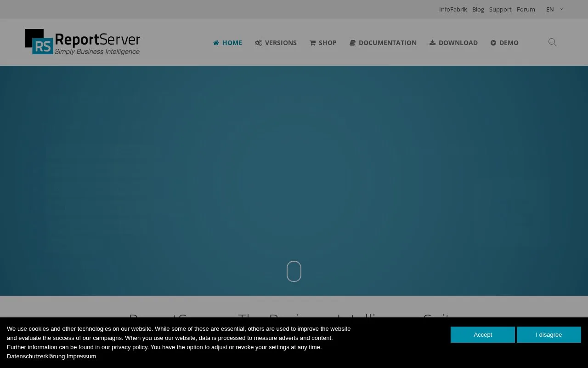Visit the InfoFabrik link

pos(453,9)
